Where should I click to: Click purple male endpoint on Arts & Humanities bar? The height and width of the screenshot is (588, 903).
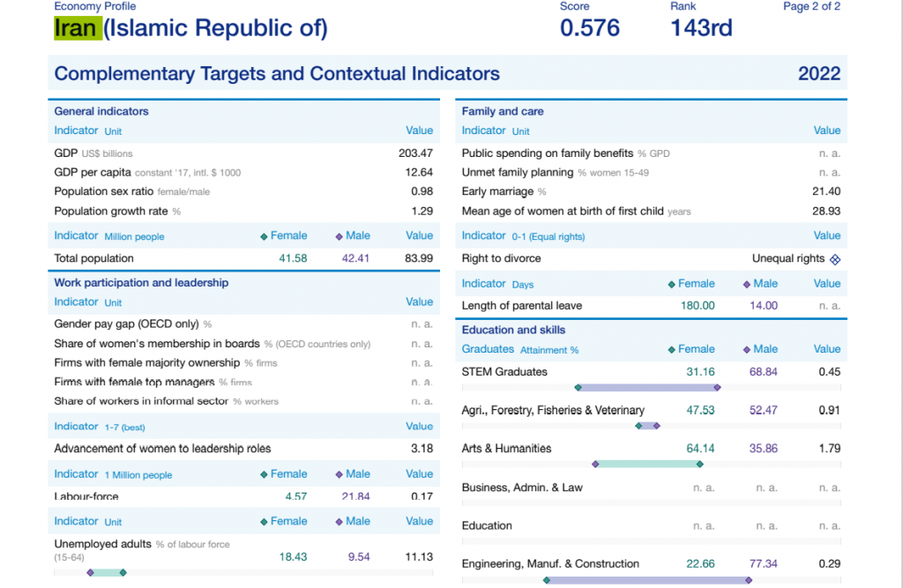coord(596,464)
